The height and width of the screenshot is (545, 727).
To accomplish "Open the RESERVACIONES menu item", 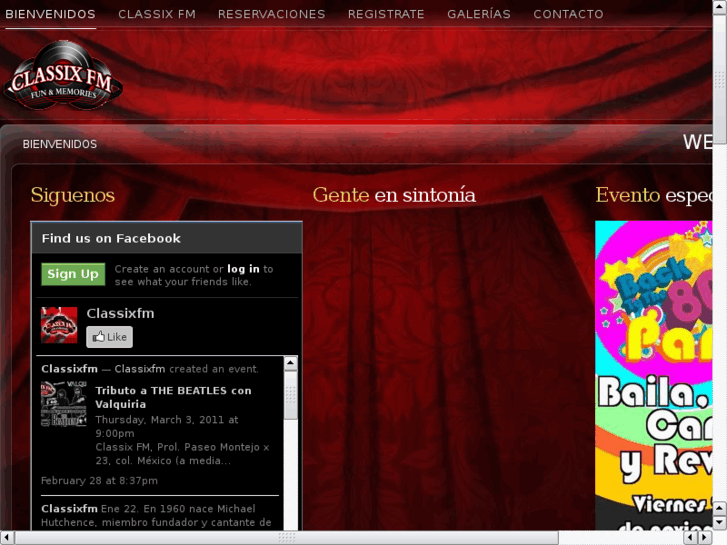I will pos(271,14).
